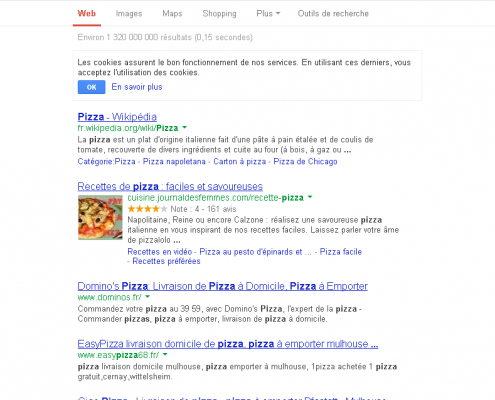Visit the Pizza de Chicago sitelink

pos(305,162)
